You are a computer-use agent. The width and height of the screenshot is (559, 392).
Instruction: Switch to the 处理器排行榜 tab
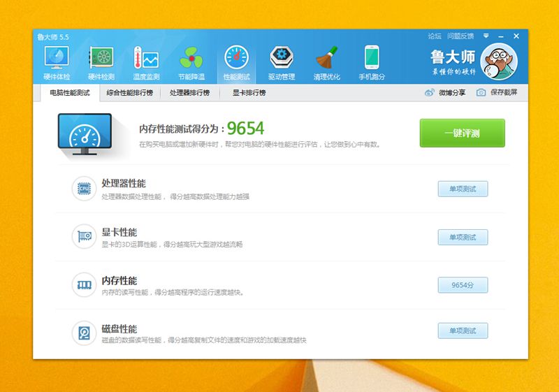coord(189,92)
